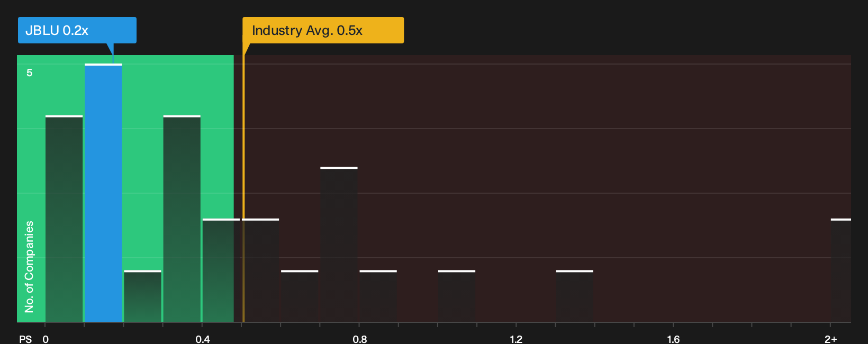Screen dimensions: 868x344
Task: Click the x-axis value '1.2'
Action: tap(516, 339)
